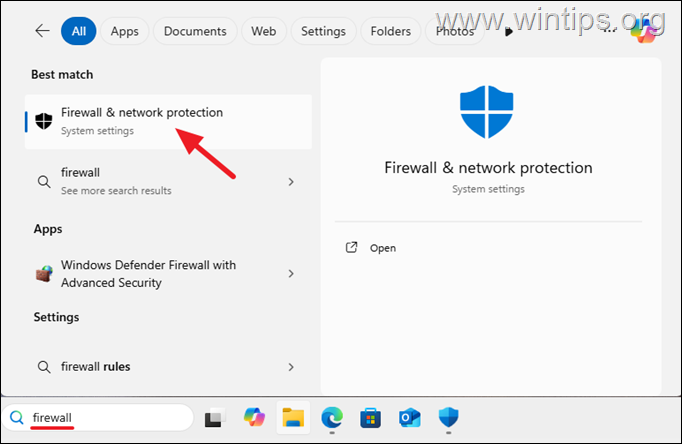Open Windows Security shield in the taskbar
This screenshot has height=444, width=682.
(449, 418)
